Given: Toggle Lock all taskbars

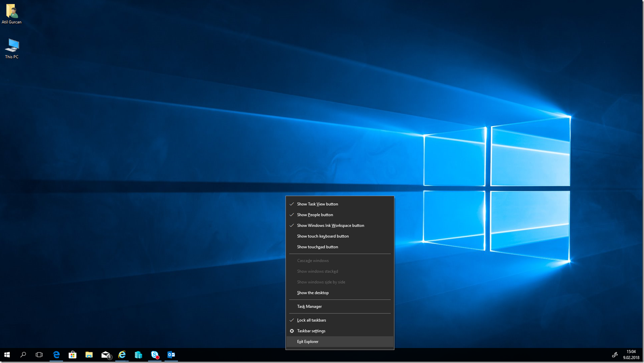Looking at the screenshot, I should click(x=340, y=320).
